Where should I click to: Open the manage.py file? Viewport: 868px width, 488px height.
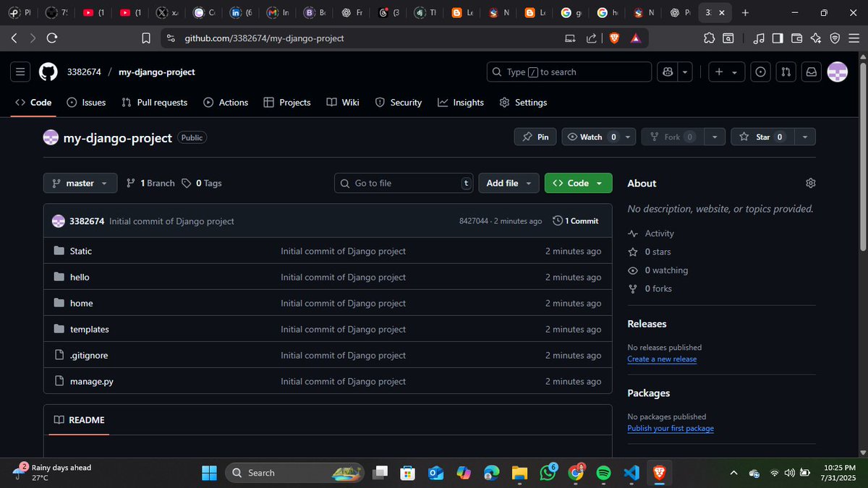click(92, 381)
